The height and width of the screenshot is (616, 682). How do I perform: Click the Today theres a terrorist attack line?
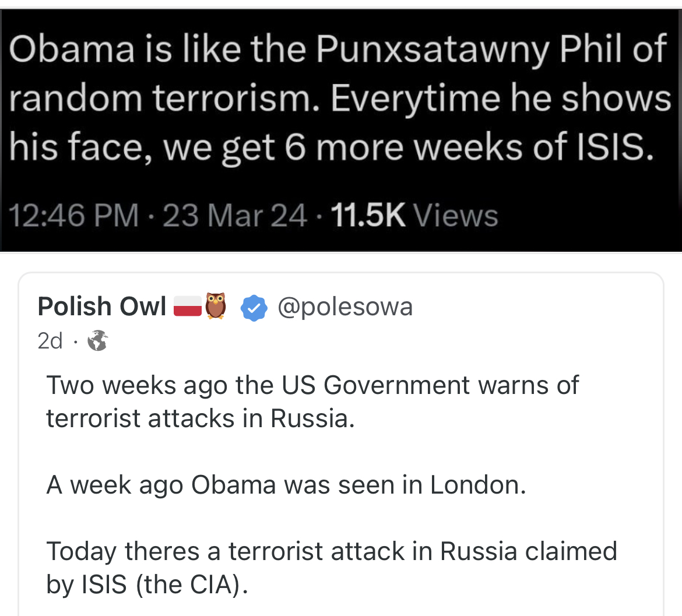(331, 551)
